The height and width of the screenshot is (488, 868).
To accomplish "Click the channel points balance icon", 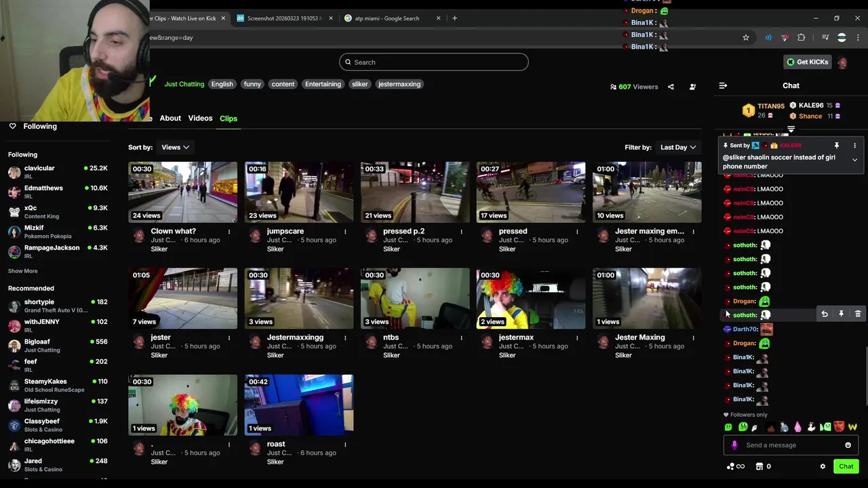I will click(x=735, y=466).
